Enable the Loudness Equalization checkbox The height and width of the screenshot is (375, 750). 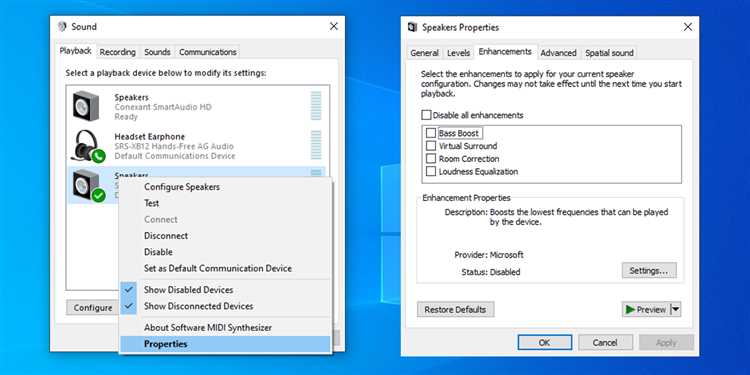coord(431,171)
